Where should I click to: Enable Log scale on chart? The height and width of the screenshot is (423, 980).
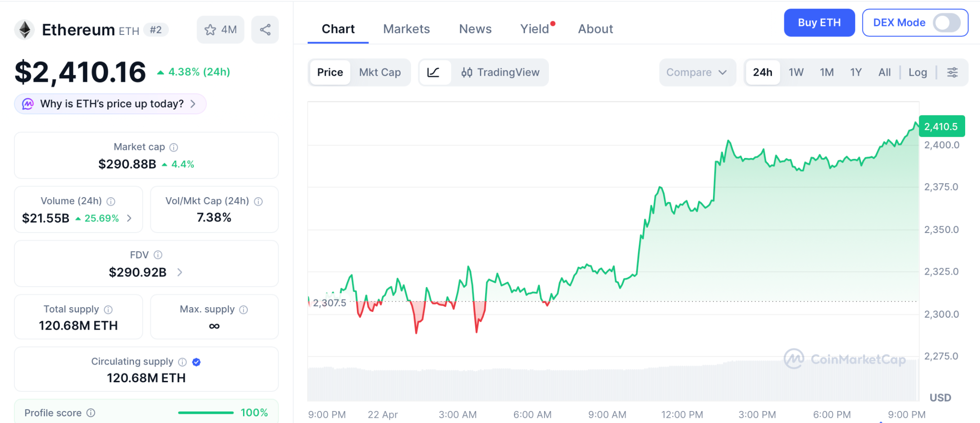pyautogui.click(x=917, y=72)
